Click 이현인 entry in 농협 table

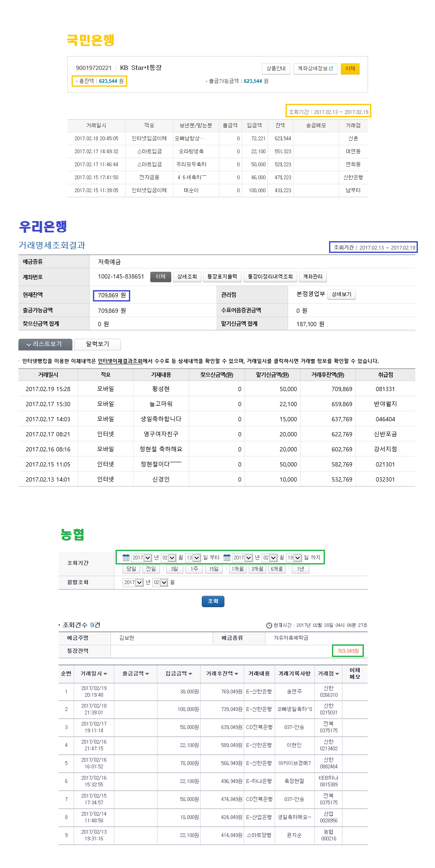tap(294, 745)
